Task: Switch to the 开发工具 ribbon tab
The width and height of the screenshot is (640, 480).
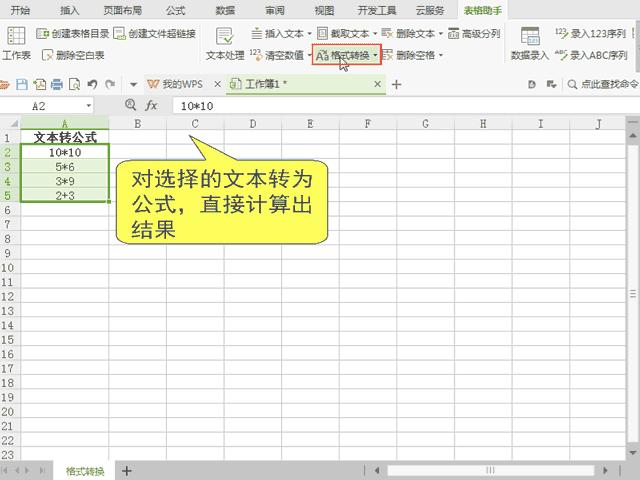Action: click(x=377, y=10)
